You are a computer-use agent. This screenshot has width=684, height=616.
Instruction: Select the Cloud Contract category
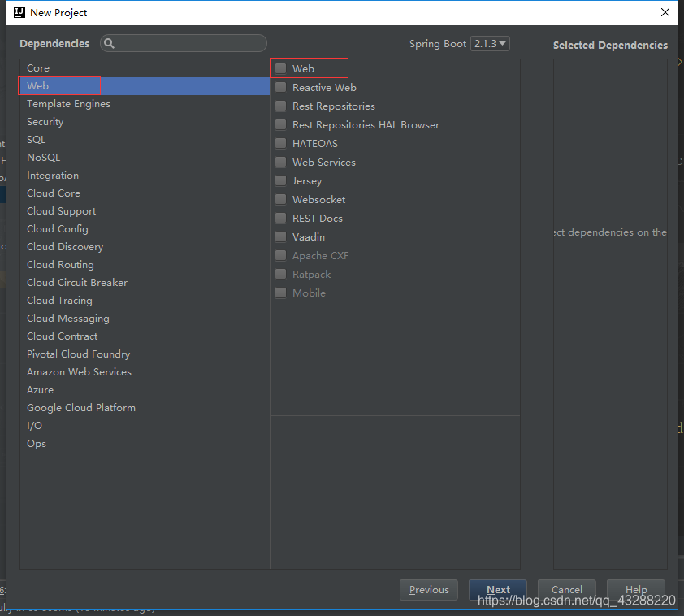tap(145, 336)
